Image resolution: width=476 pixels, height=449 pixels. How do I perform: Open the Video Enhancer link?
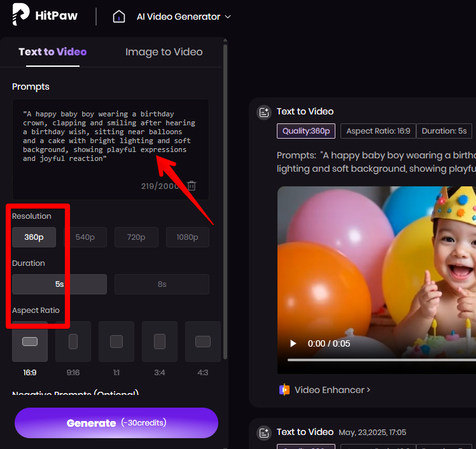click(x=332, y=390)
